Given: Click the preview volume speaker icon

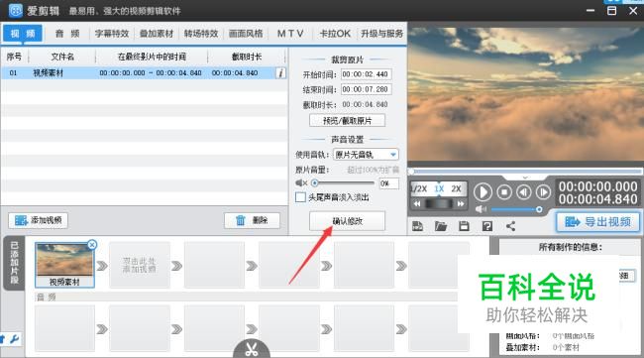Looking at the screenshot, I should coord(481,209).
